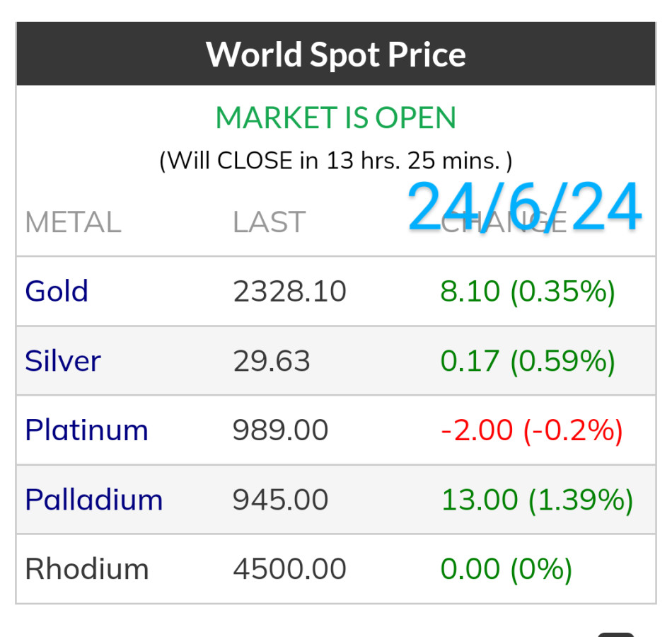Click the blue 24/6/24 date overlay
672x637 pixels.
tap(524, 207)
